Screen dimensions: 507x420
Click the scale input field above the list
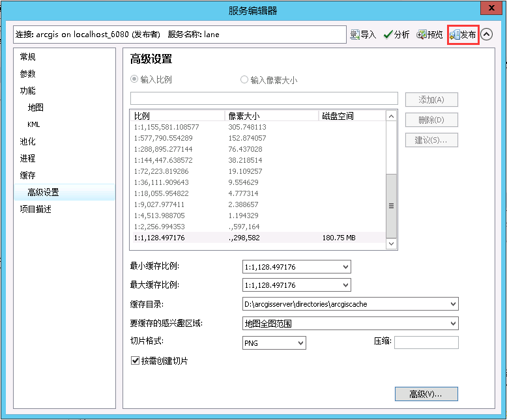pyautogui.click(x=264, y=98)
